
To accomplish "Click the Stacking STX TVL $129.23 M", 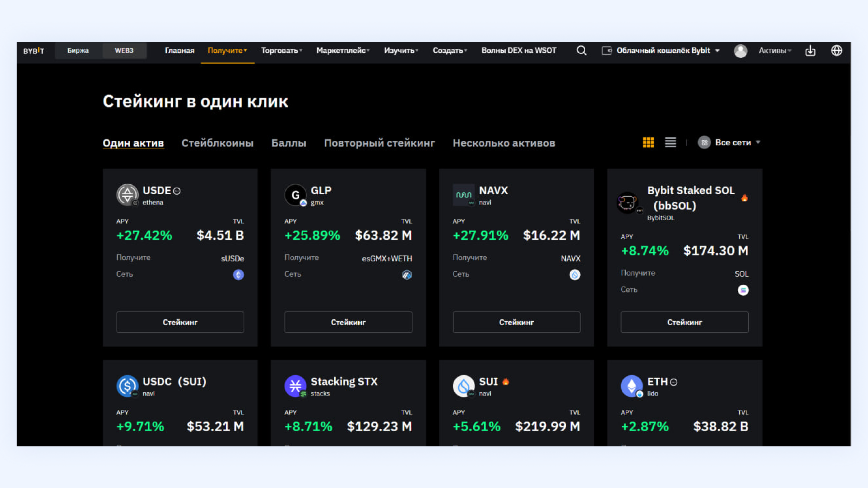I will pyautogui.click(x=379, y=426).
